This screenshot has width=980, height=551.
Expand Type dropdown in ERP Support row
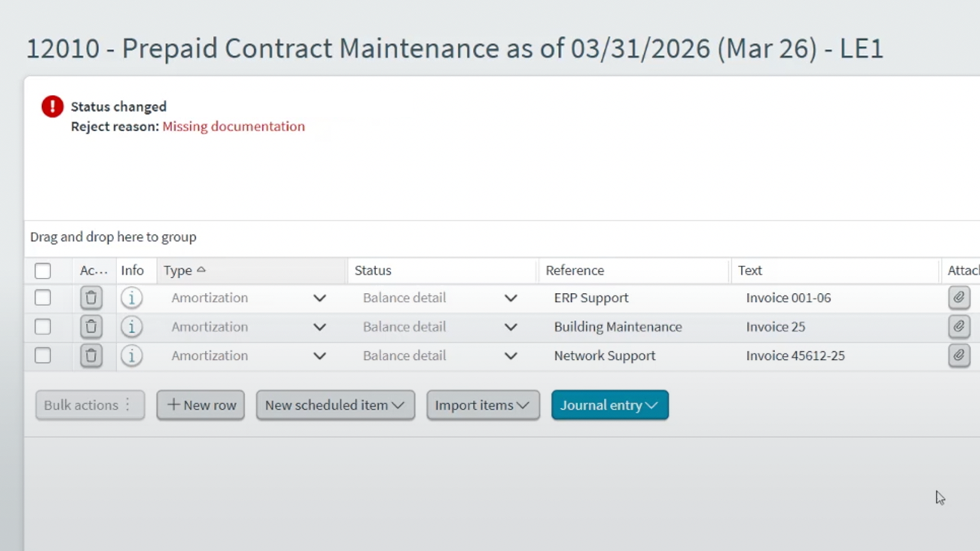pos(319,298)
